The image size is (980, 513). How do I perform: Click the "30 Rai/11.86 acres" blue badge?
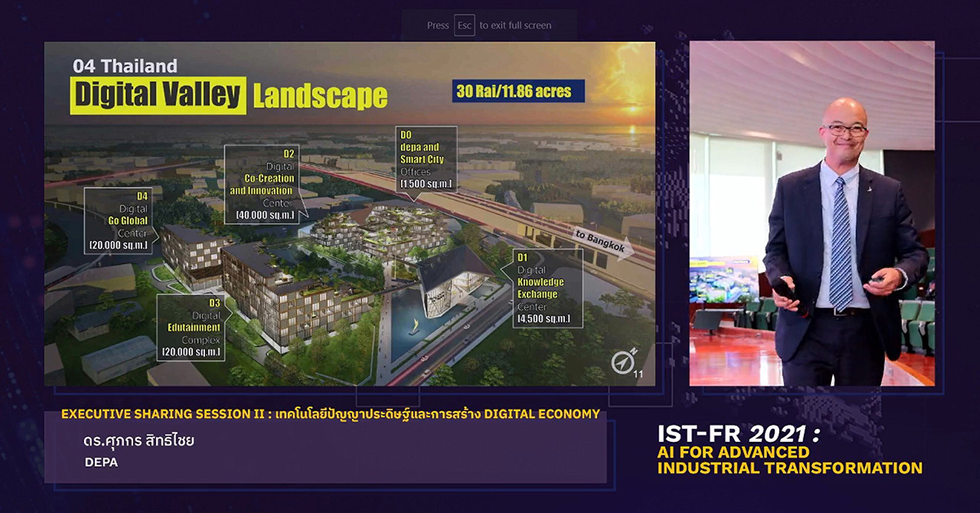(x=519, y=91)
